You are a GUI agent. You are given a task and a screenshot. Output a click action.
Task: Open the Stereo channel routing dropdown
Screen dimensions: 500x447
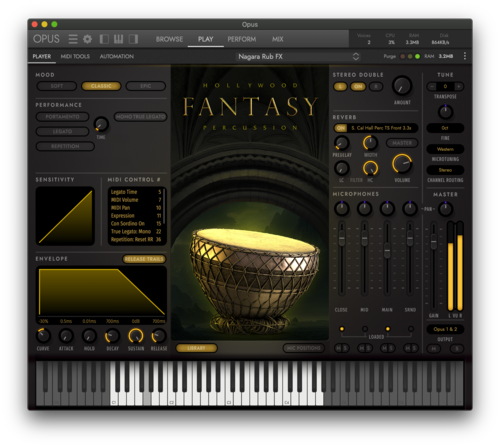coord(445,170)
